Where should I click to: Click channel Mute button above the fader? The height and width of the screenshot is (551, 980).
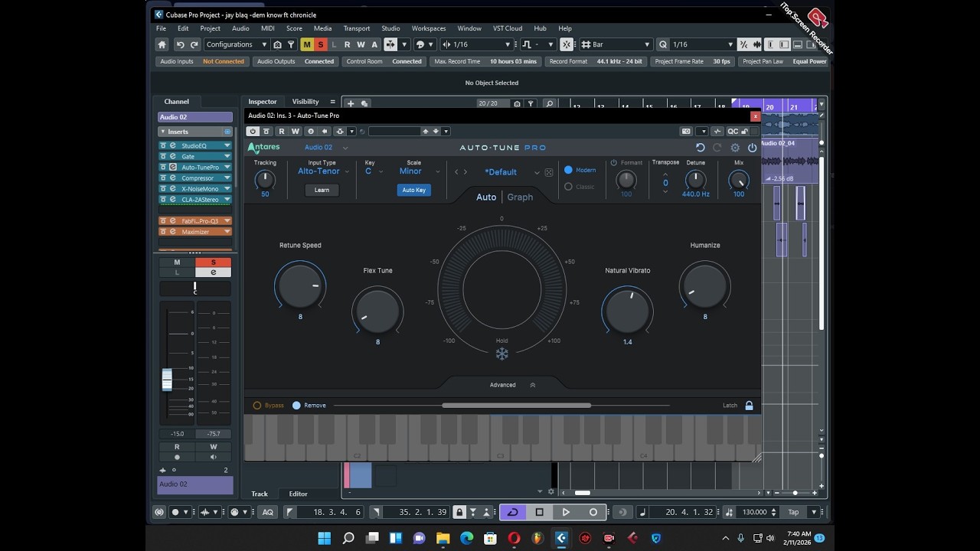pos(177,262)
